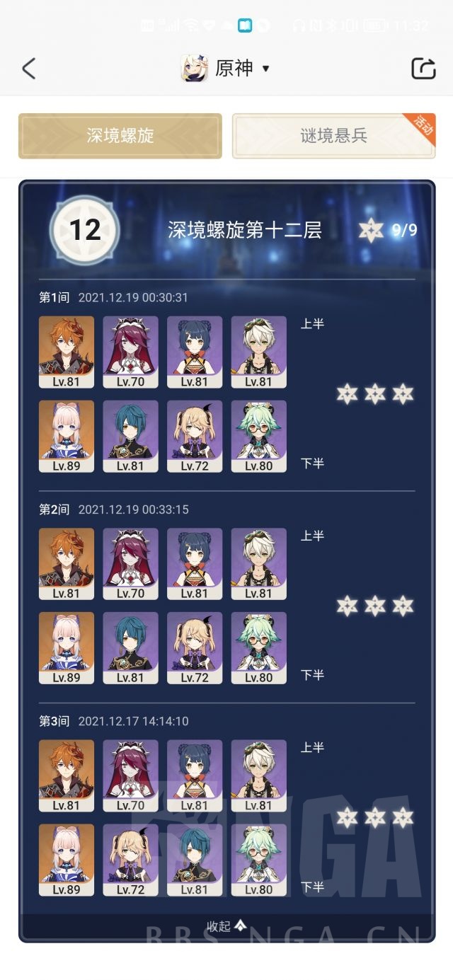Tap the three stars rating for chamber 3

point(374,817)
